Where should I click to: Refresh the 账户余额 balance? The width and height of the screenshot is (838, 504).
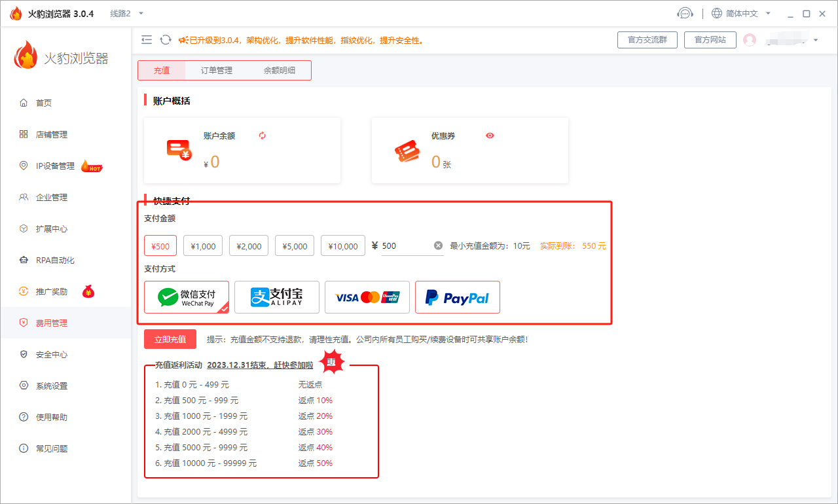coord(262,135)
